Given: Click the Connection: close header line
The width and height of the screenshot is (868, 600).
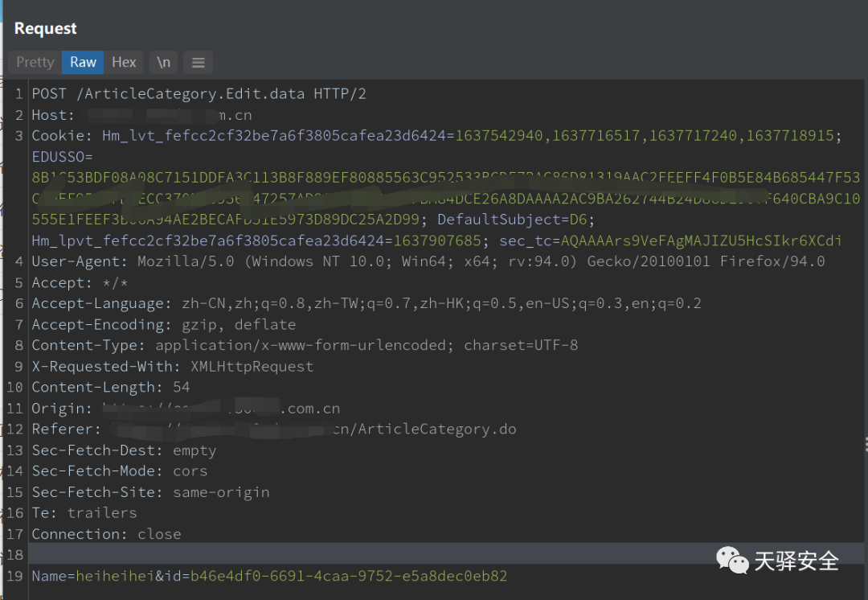Looking at the screenshot, I should (x=106, y=534).
